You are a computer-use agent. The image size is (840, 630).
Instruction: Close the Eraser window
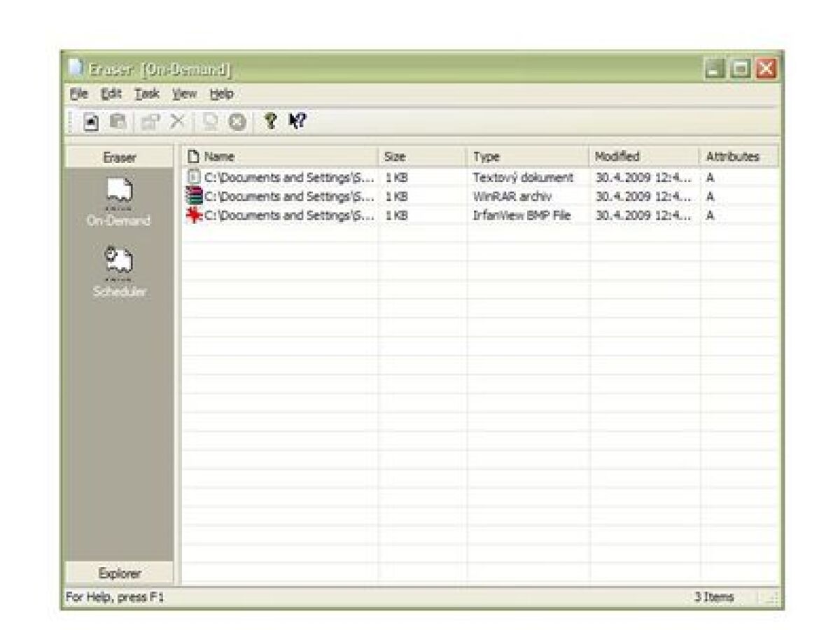click(x=766, y=69)
